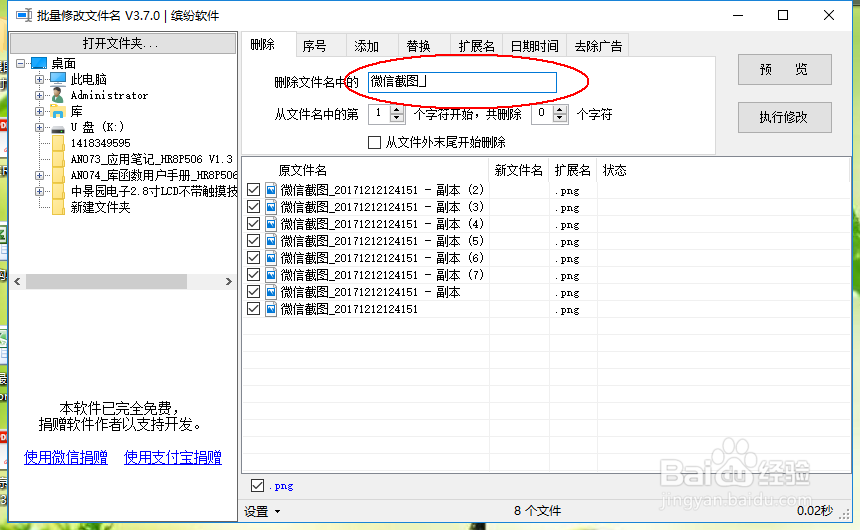Click the 打开文件夹... button
The image size is (860, 530).
click(x=123, y=43)
